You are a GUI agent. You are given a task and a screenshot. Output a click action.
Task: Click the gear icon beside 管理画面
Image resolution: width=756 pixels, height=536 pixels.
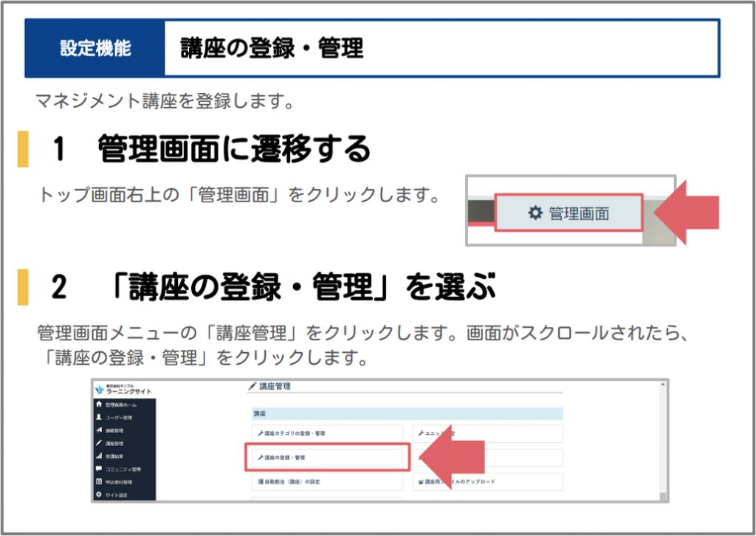535,213
